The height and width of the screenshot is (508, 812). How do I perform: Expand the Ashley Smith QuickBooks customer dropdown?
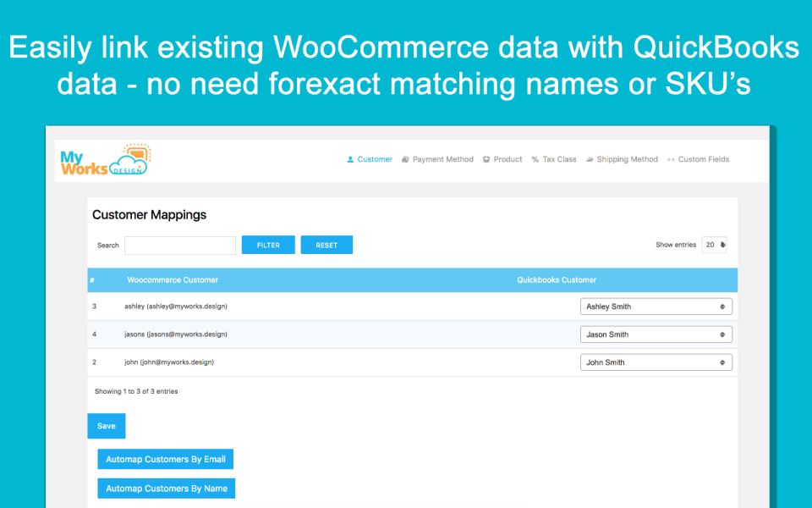coord(656,306)
